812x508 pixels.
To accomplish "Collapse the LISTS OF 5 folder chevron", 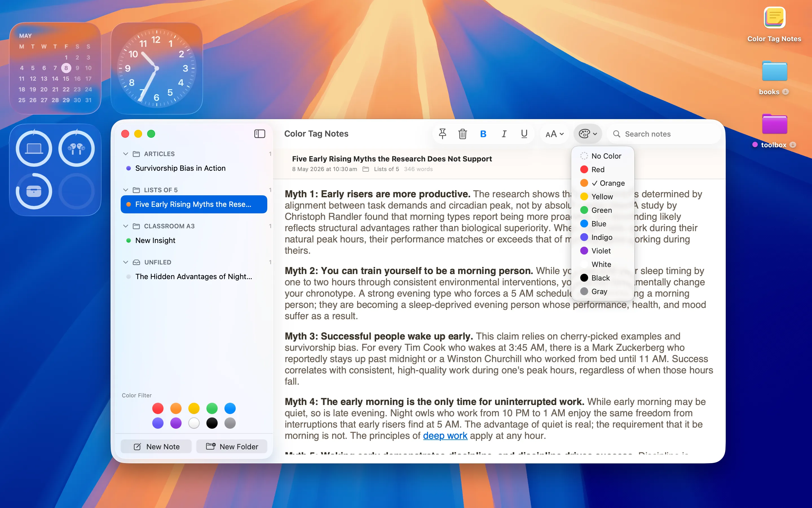I will click(125, 190).
